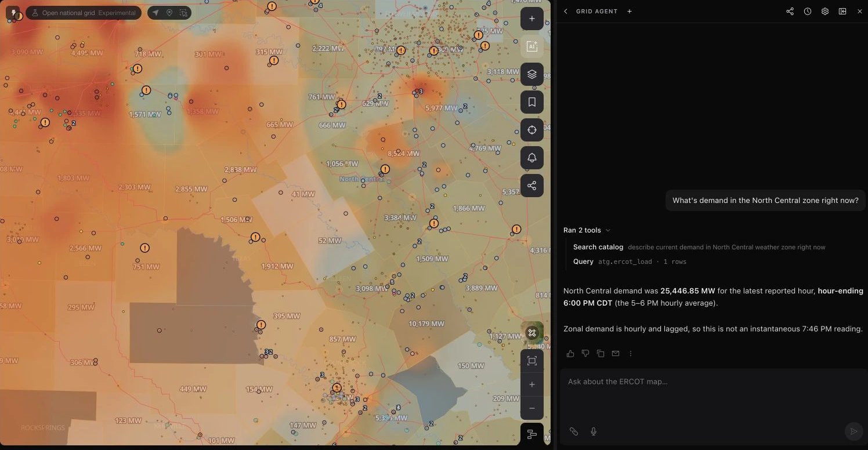The height and width of the screenshot is (450, 868).
Task: Click the '25,446.85 MW' value in the response
Action: [x=688, y=291]
